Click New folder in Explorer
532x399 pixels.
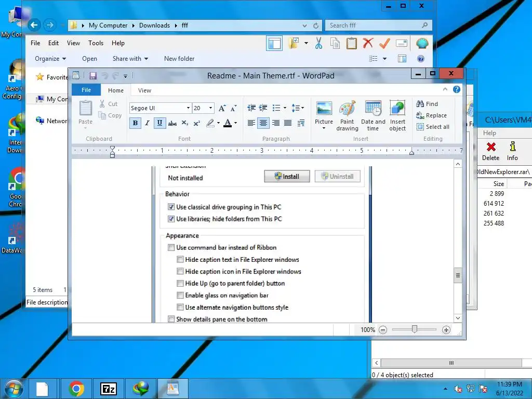[x=179, y=59]
